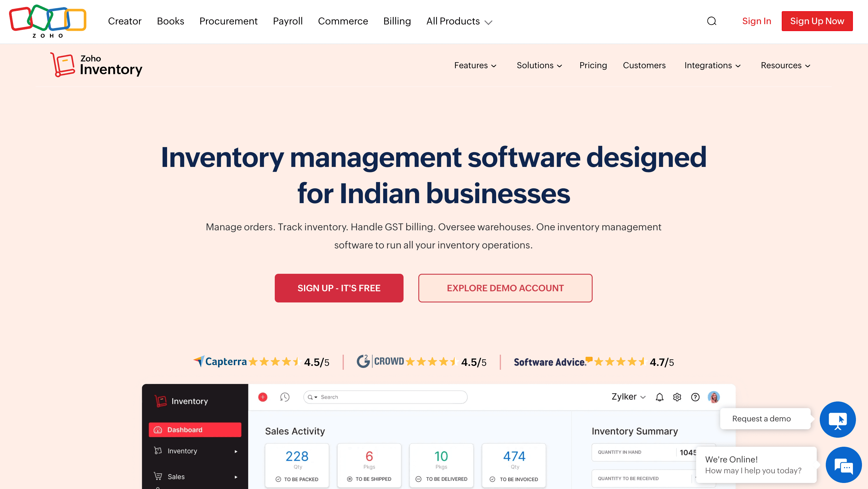Open the Explore Demo Account link
868x489 pixels.
click(505, 288)
